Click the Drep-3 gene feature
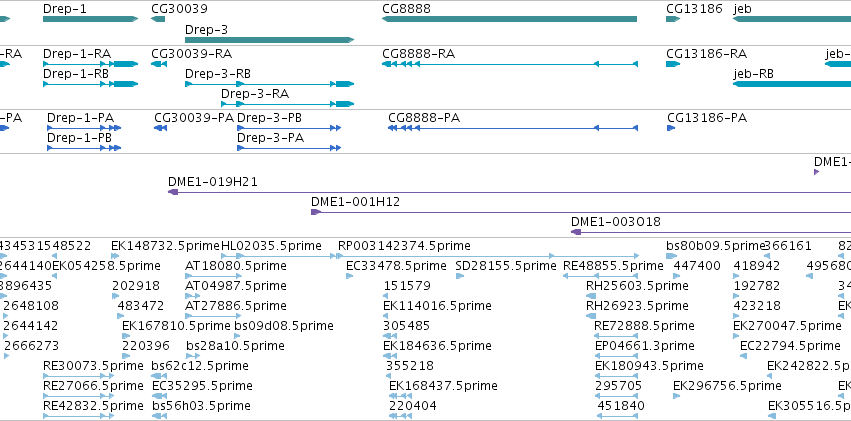This screenshot has height=421, width=851. point(269,40)
